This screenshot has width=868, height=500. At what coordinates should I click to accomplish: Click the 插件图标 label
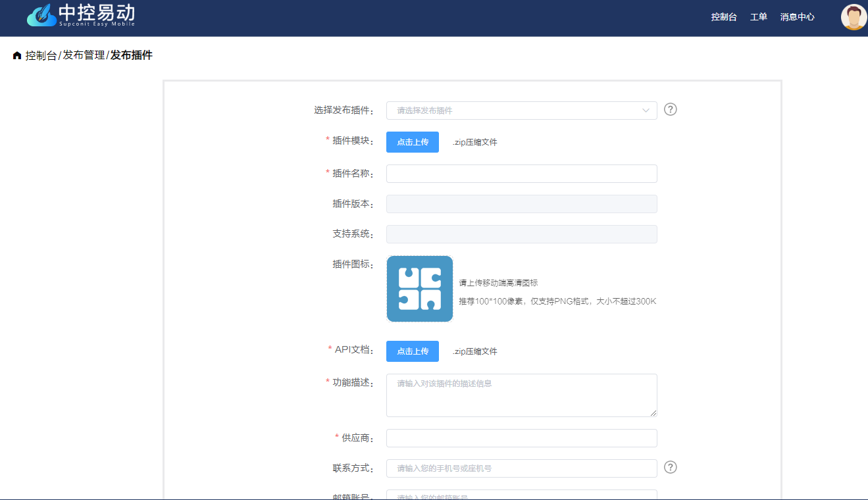(x=353, y=264)
